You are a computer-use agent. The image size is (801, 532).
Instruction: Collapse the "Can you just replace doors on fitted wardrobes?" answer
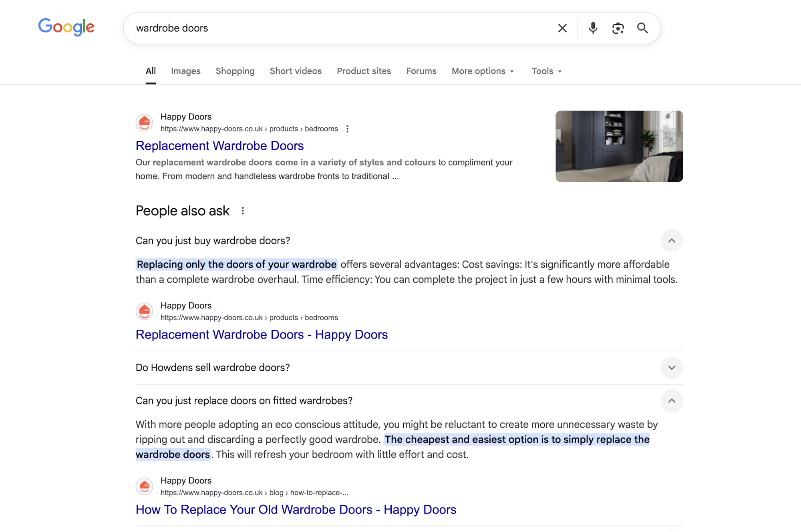pos(672,401)
